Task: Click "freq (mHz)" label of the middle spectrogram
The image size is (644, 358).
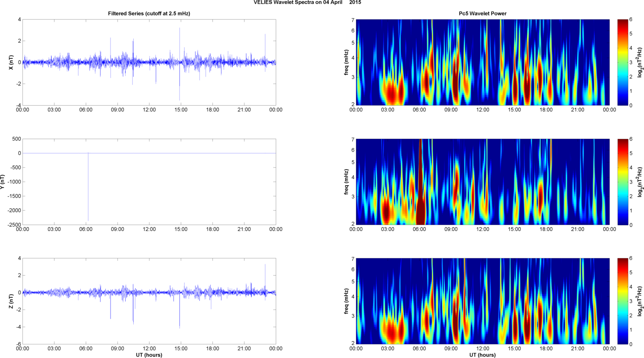Action: pyautogui.click(x=346, y=182)
